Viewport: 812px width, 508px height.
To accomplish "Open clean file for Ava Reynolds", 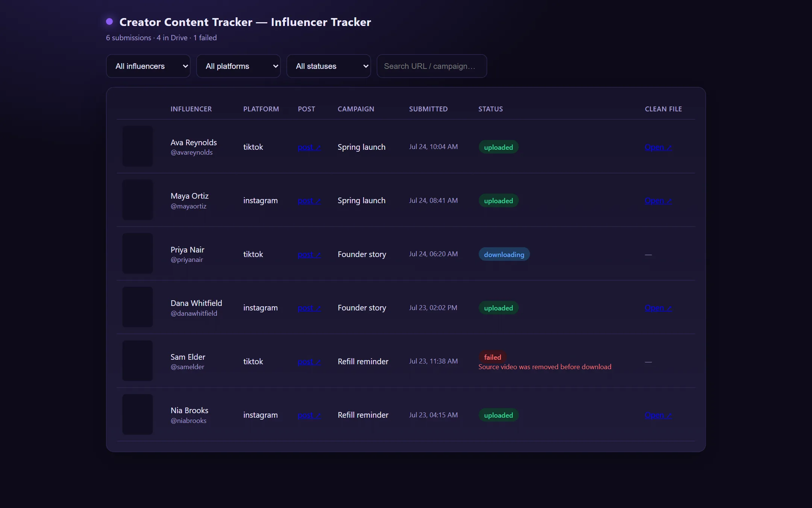I will click(658, 147).
